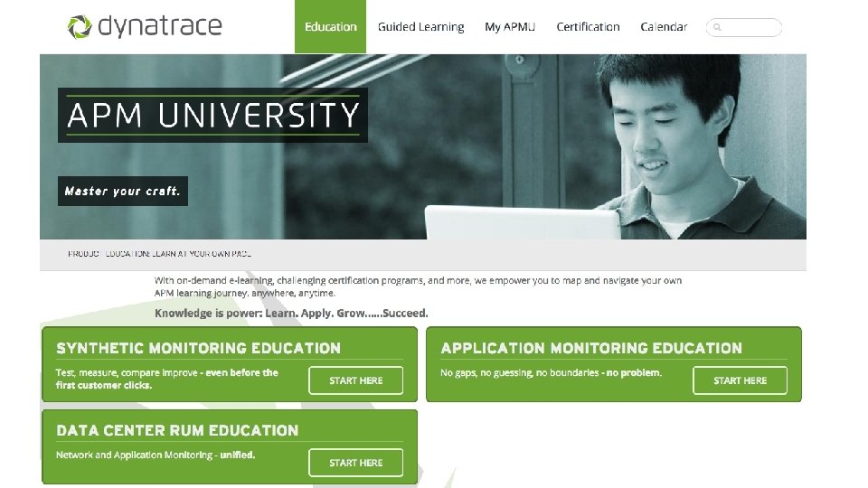Click the dynatrace wordmark text
The height and width of the screenshot is (488, 868).
160,25
